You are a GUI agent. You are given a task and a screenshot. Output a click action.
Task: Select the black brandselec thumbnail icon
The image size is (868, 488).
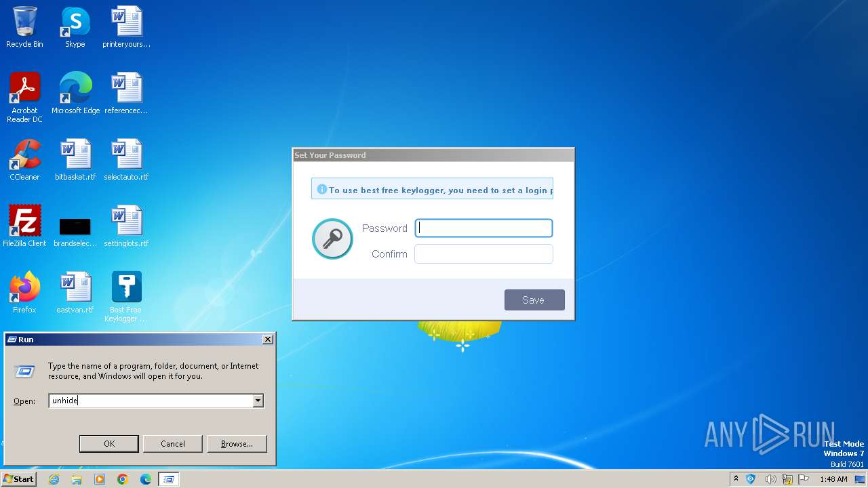[x=75, y=226]
